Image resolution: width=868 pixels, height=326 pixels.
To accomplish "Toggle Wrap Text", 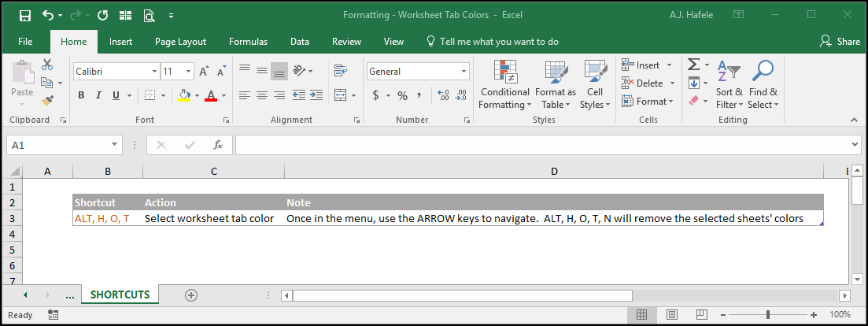I will click(341, 71).
